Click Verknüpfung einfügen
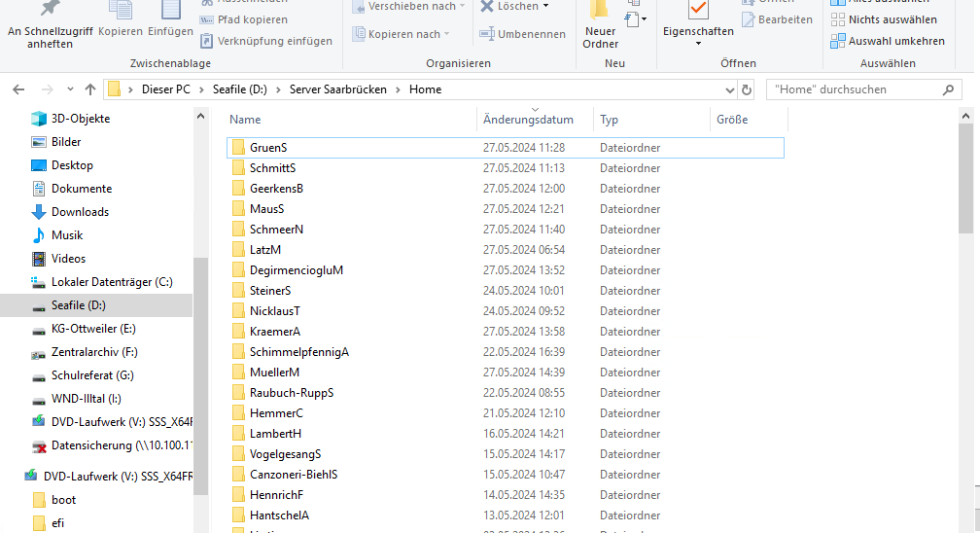The image size is (980, 533). 266,41
